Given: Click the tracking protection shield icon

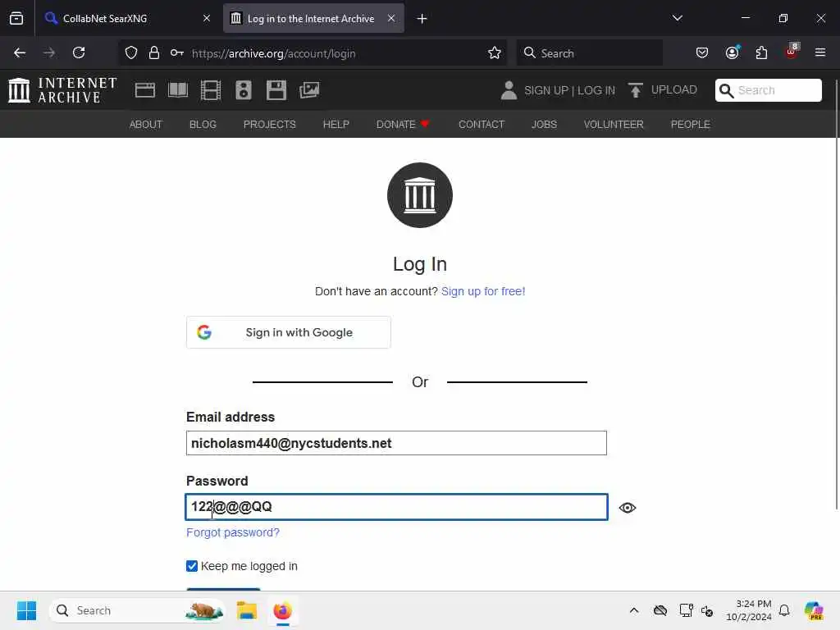Looking at the screenshot, I should pyautogui.click(x=131, y=53).
